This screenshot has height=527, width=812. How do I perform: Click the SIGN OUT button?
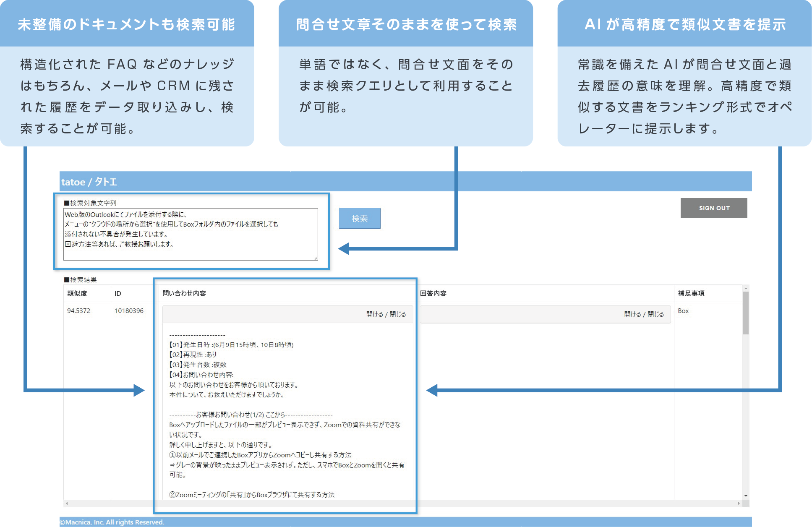tap(714, 208)
